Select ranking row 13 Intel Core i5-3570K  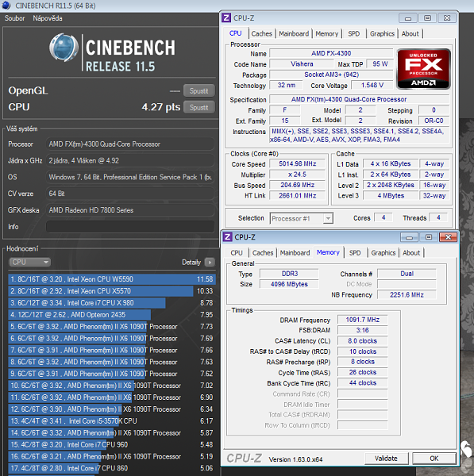pos(112,421)
